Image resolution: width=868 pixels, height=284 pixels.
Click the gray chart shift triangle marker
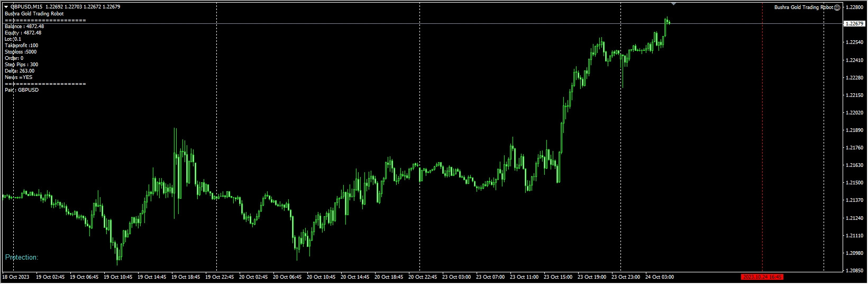coord(673,4)
